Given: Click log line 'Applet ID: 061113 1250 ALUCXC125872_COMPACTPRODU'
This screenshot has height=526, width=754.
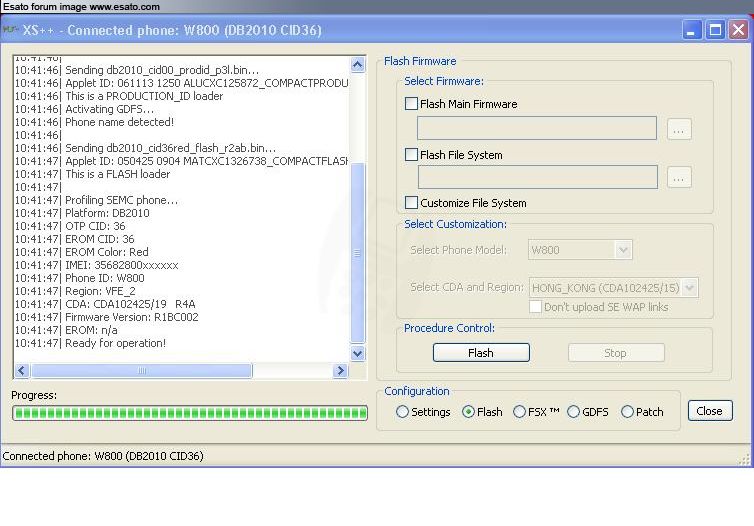Looking at the screenshot, I should point(207,83).
